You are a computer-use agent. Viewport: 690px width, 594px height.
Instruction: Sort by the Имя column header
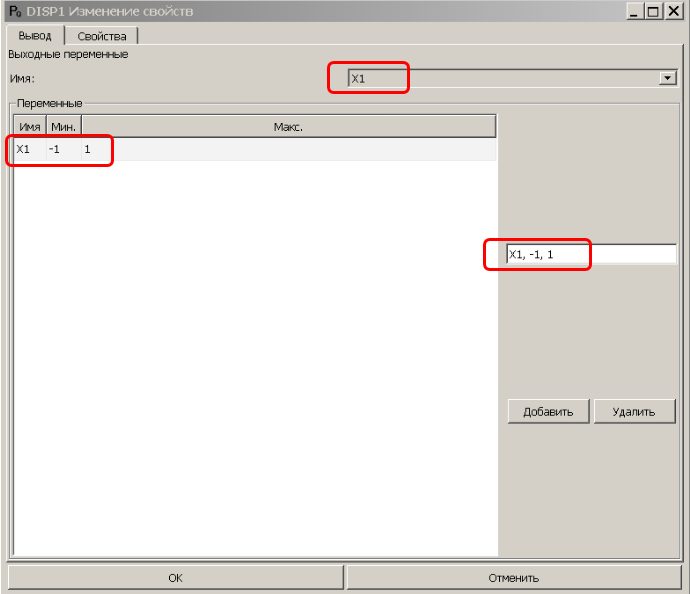tap(30, 127)
